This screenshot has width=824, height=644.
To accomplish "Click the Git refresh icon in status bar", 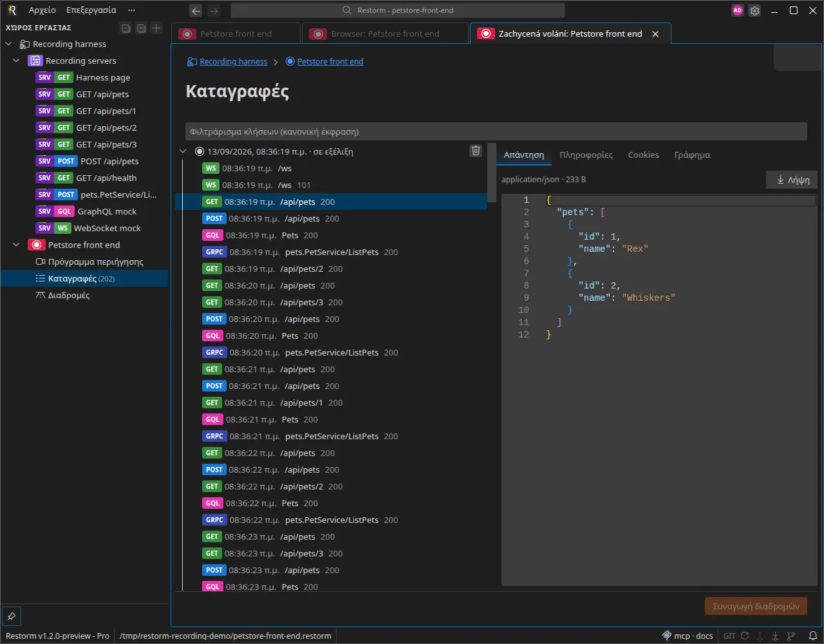I will click(x=745, y=636).
